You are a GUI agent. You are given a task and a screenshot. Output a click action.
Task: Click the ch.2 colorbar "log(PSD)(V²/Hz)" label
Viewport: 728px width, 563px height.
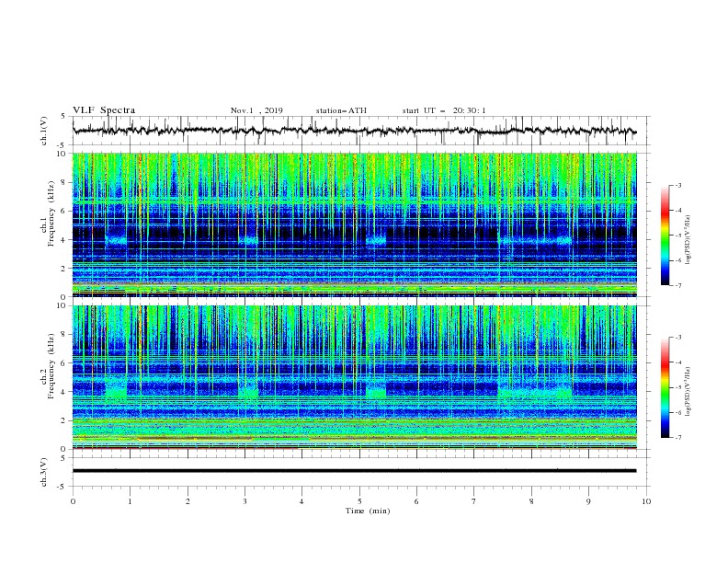[688, 391]
